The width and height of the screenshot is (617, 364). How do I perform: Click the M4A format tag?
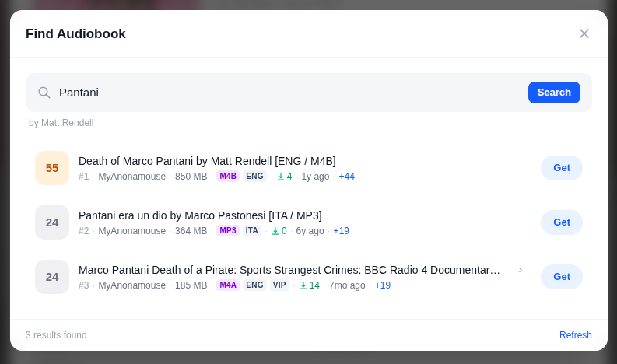point(228,285)
